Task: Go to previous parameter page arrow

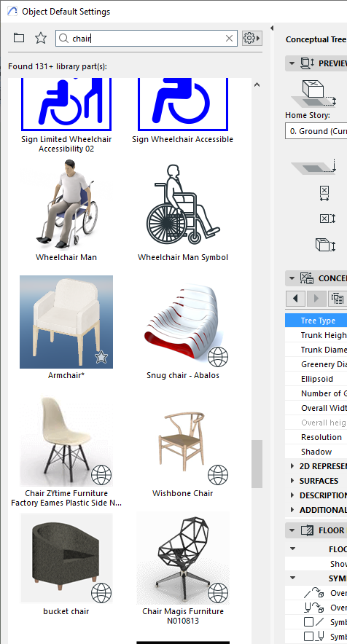Action: pos(296,298)
